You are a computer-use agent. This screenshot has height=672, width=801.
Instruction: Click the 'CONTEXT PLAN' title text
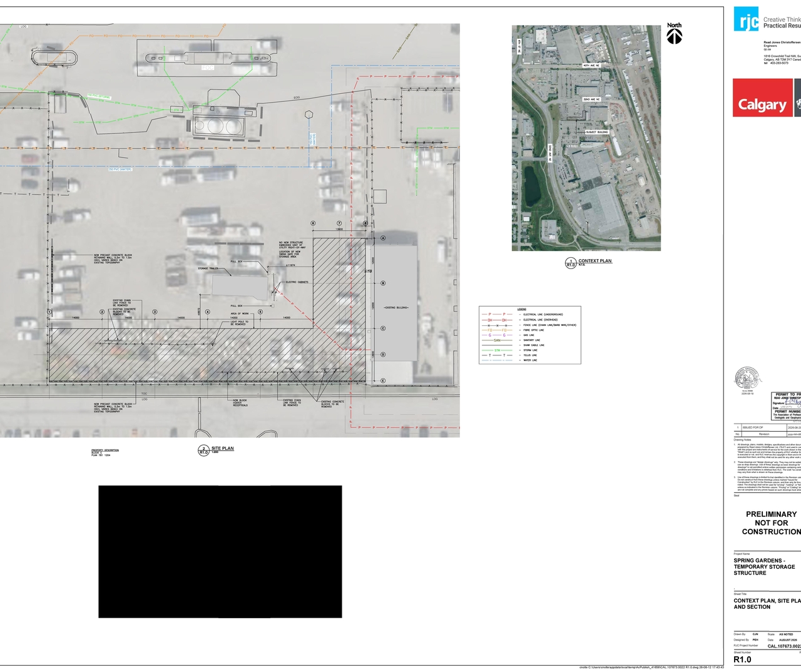pos(595,261)
